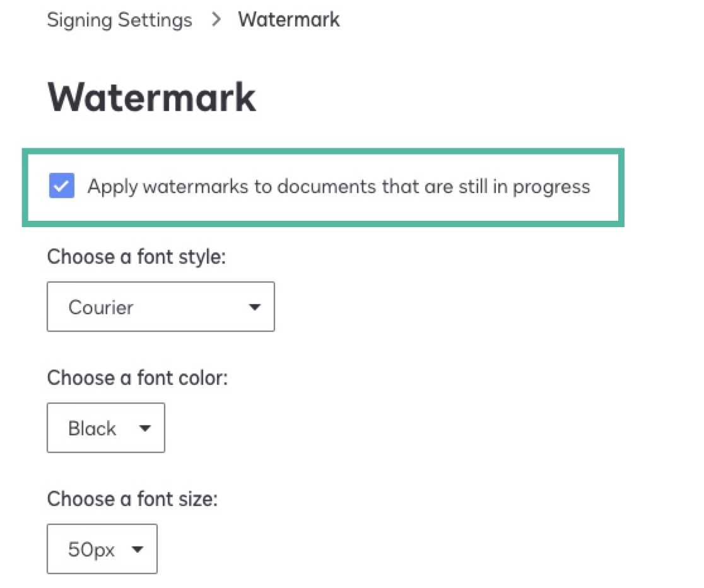Click the 'Choose a font color' label

pos(138,378)
